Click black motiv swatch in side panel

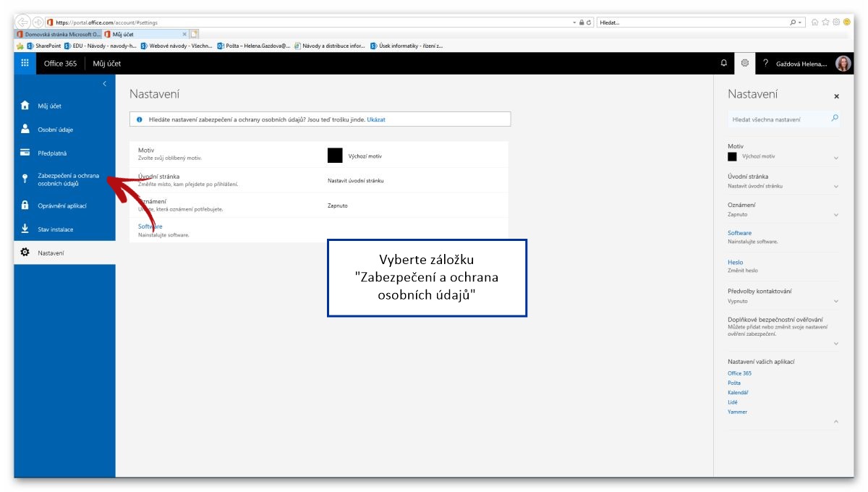[x=732, y=156]
